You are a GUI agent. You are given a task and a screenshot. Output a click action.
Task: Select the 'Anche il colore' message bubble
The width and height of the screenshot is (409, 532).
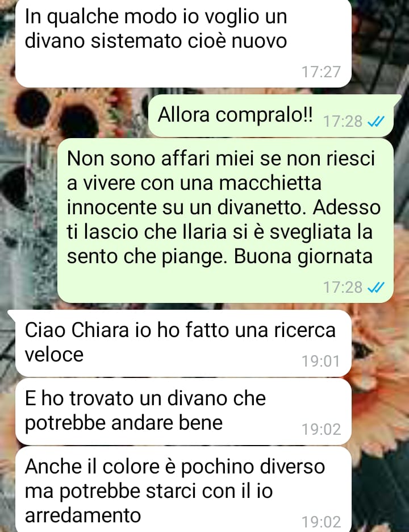click(x=183, y=489)
